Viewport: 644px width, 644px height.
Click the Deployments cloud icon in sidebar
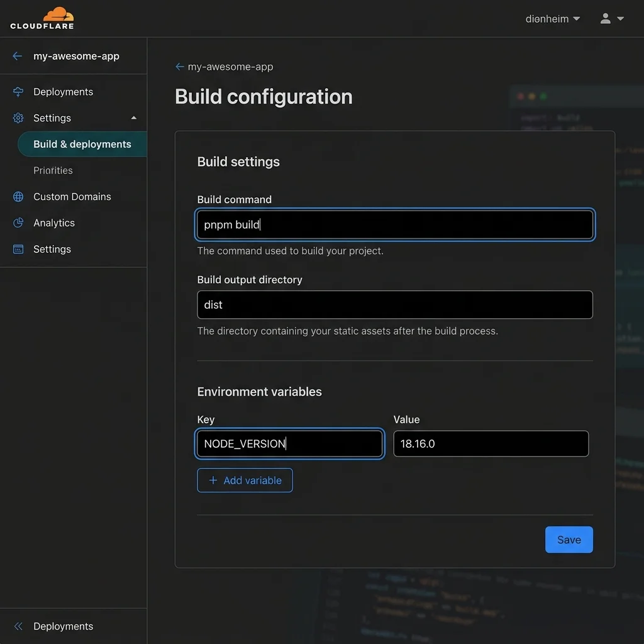point(18,92)
